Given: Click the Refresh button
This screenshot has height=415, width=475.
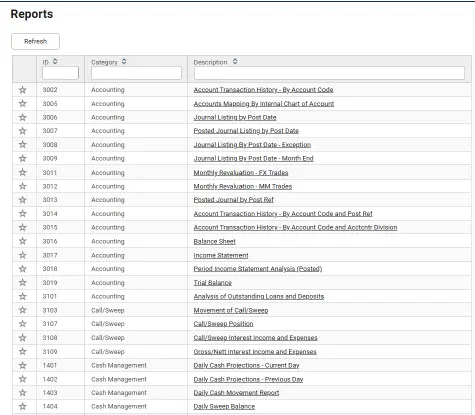Looking at the screenshot, I should coord(35,41).
